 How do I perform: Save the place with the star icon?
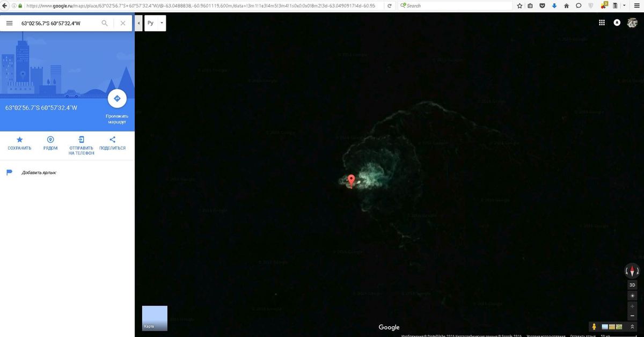(x=19, y=140)
